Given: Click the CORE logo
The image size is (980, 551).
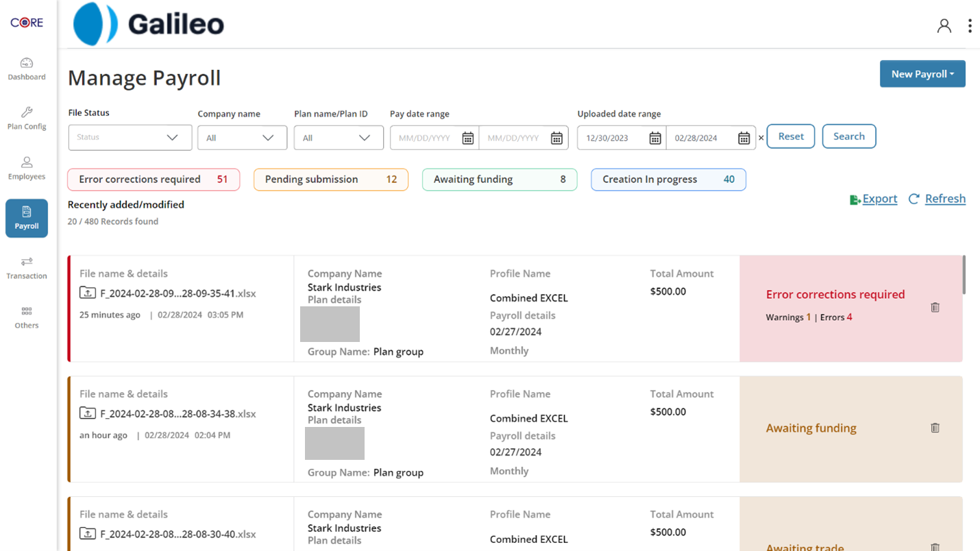Looking at the screenshot, I should pos(27,23).
